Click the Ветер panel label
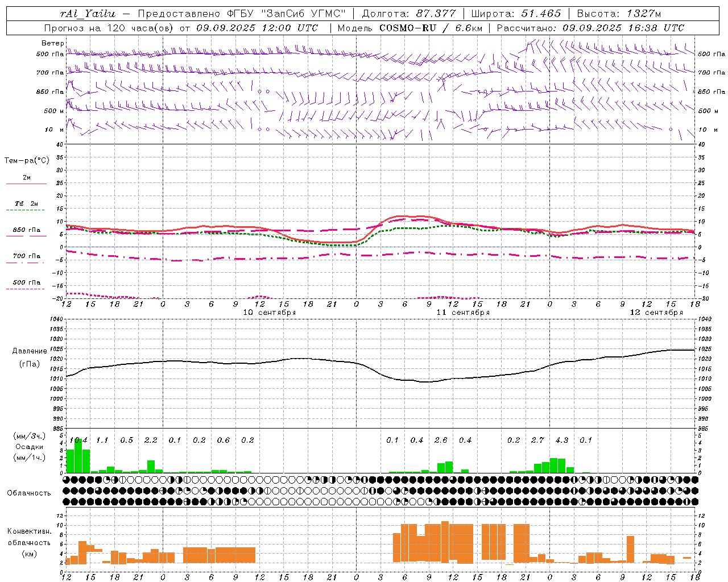 [52, 43]
